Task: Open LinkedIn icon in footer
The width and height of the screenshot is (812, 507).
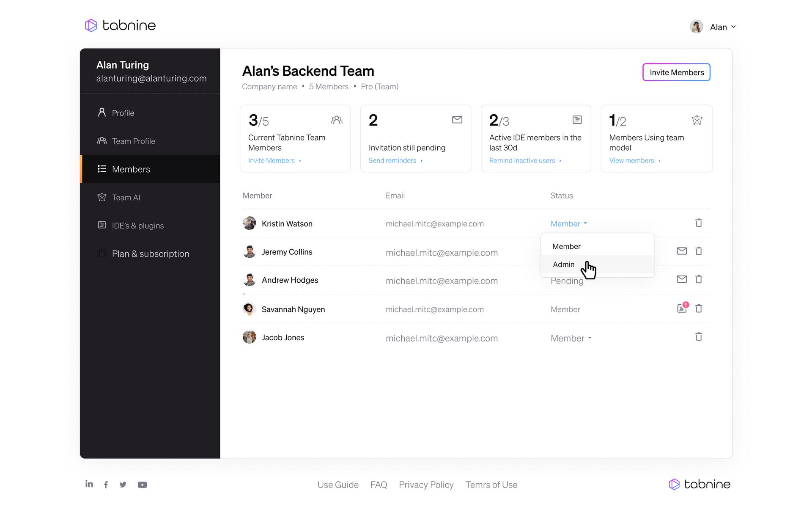Action: 89,484
